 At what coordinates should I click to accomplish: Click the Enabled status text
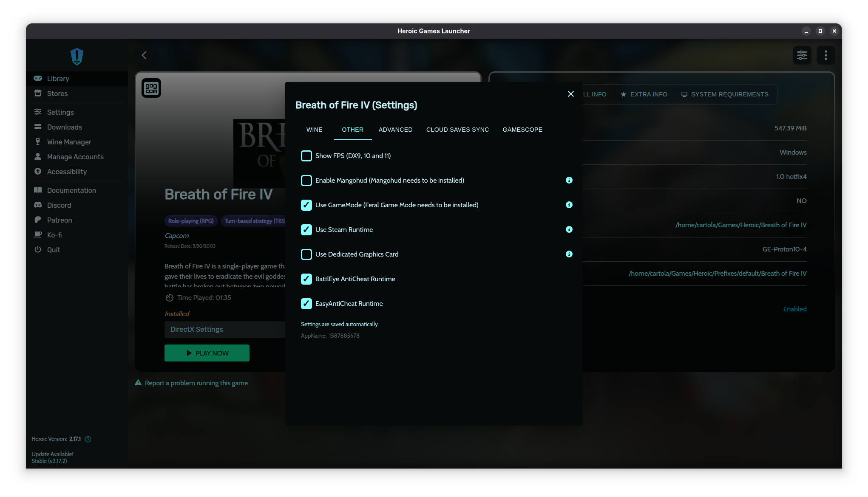(795, 309)
